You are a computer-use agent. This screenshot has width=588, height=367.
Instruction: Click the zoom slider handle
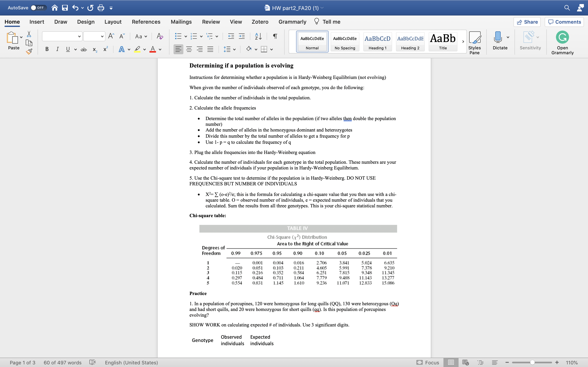[532, 362]
